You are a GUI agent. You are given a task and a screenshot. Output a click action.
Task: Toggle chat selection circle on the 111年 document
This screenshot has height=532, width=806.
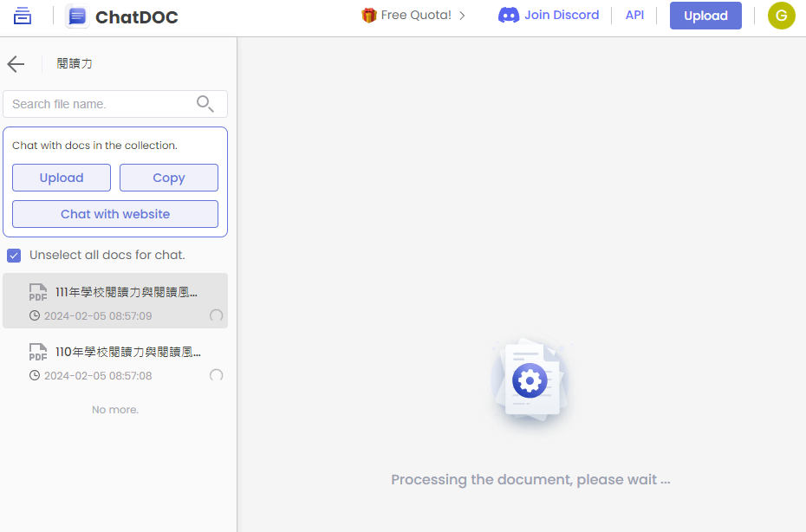click(216, 317)
